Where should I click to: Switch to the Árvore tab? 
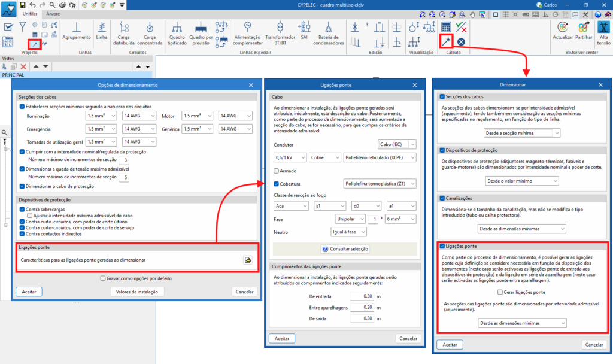pos(53,13)
